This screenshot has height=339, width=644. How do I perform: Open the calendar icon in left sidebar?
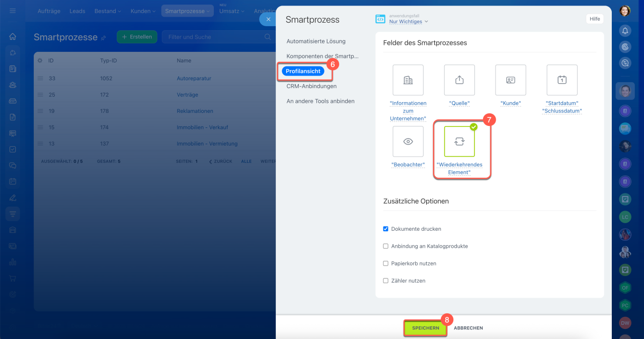13,181
